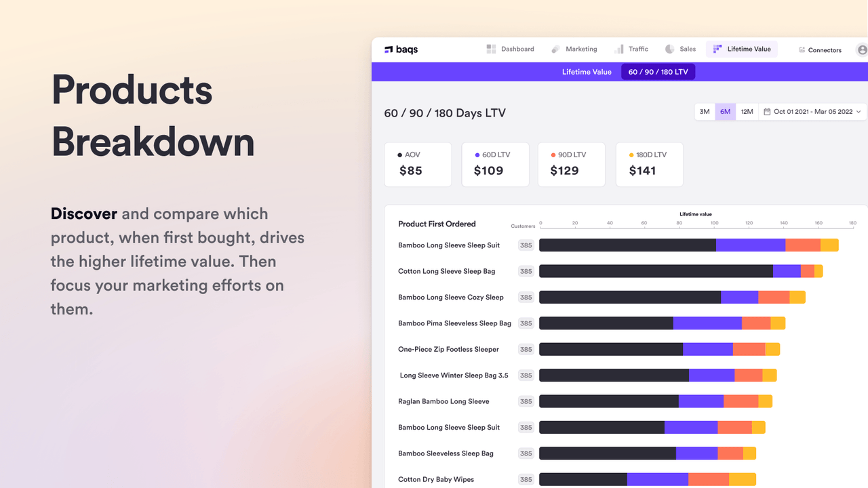Click the orange 90D LTV legend dot

click(553, 155)
